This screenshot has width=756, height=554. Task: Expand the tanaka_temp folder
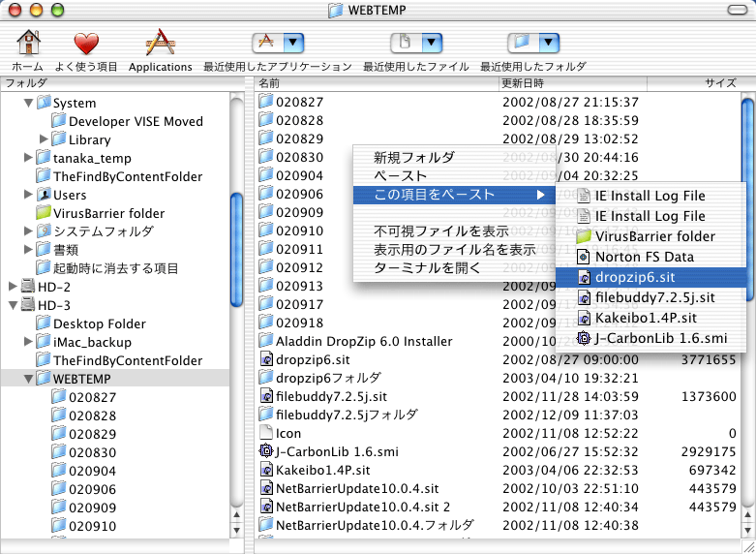coord(28,158)
